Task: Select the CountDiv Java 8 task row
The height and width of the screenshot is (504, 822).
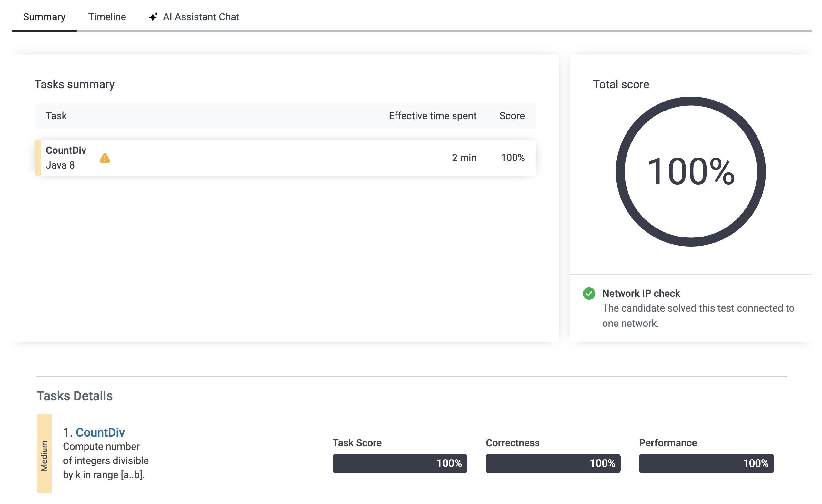Action: (254, 158)
